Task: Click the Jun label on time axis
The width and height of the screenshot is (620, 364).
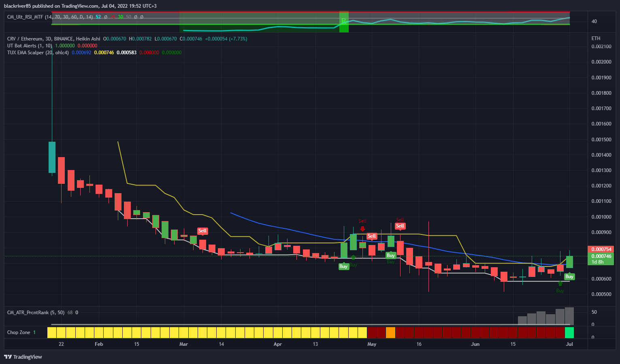Action: [475, 344]
